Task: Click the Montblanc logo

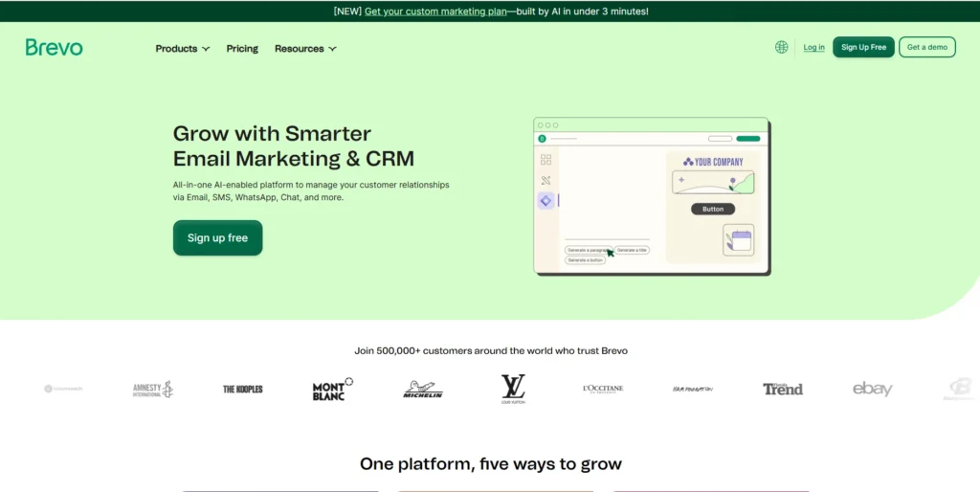Action: click(332, 389)
